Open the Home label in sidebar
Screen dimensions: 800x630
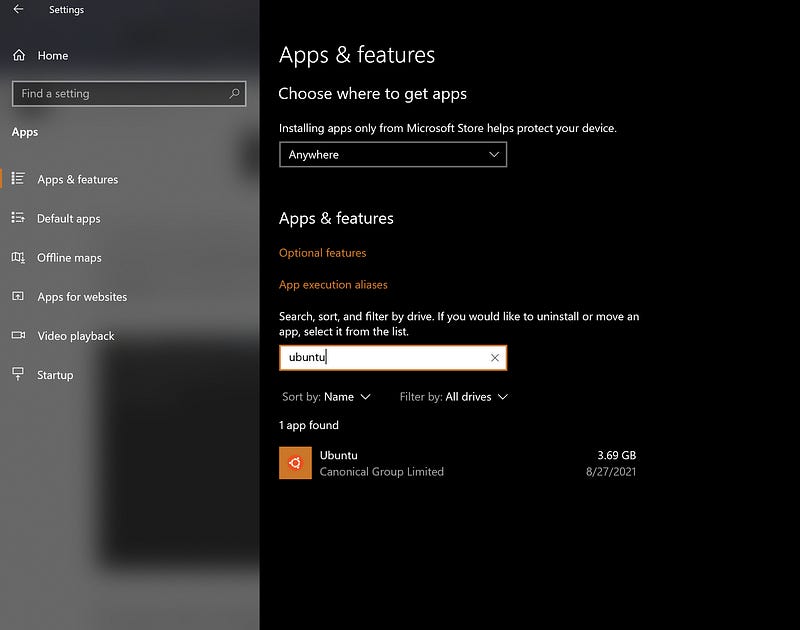(x=53, y=56)
